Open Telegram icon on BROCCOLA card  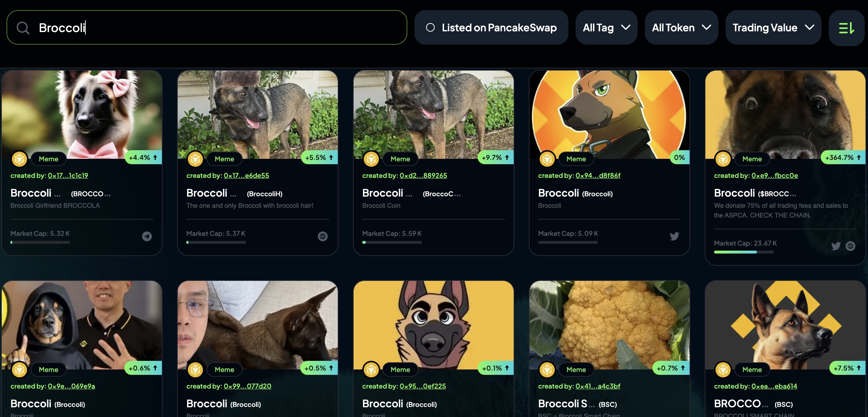pyautogui.click(x=147, y=236)
